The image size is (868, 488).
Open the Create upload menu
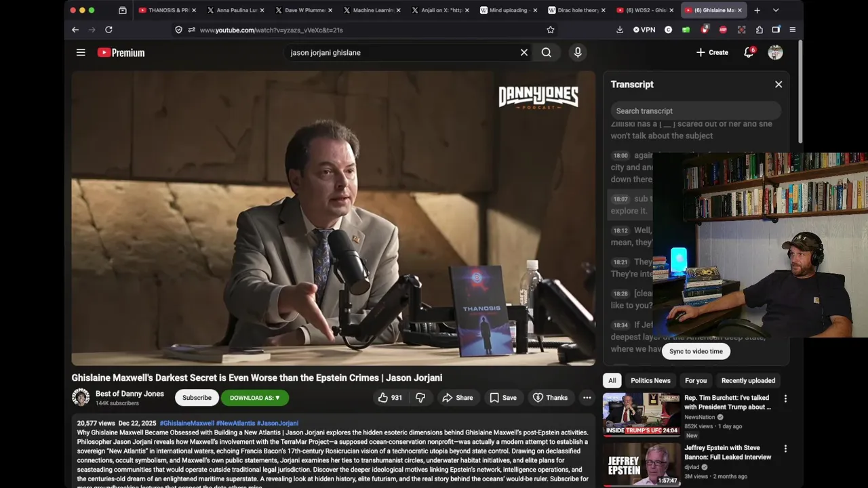tap(712, 52)
